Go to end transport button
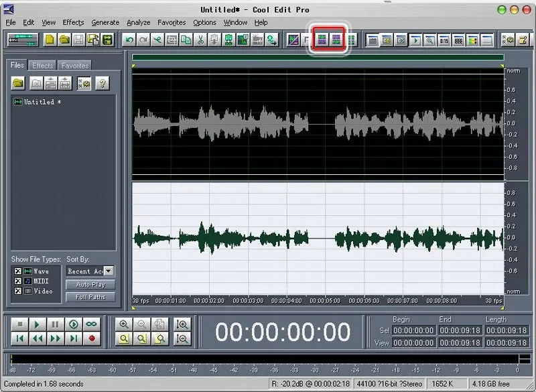 74,338
